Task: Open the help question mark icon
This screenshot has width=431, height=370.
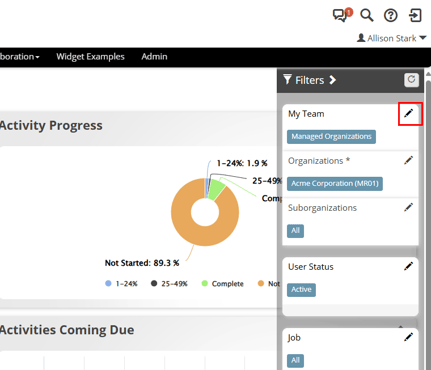Action: [391, 15]
